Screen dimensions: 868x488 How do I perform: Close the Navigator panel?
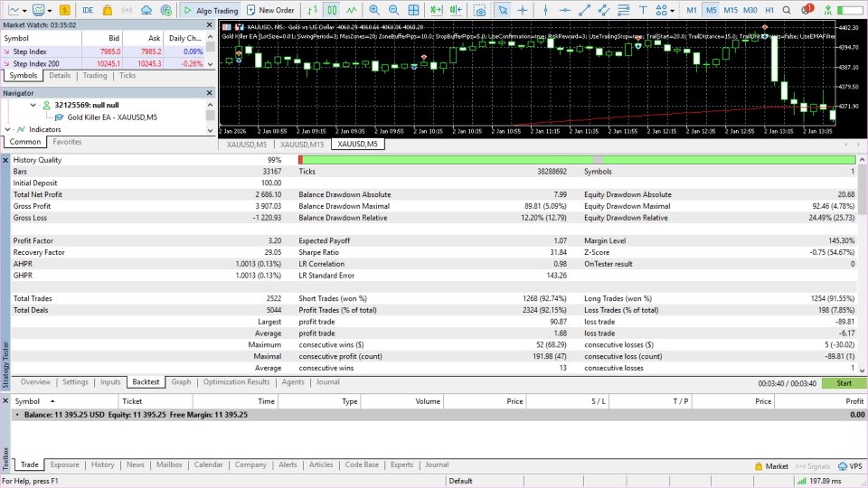pyautogui.click(x=209, y=93)
